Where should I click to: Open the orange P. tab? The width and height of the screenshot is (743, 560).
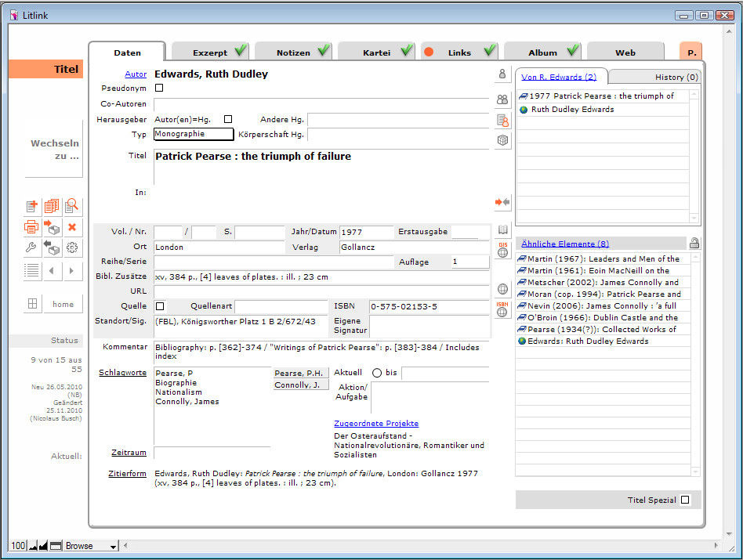[x=691, y=52]
